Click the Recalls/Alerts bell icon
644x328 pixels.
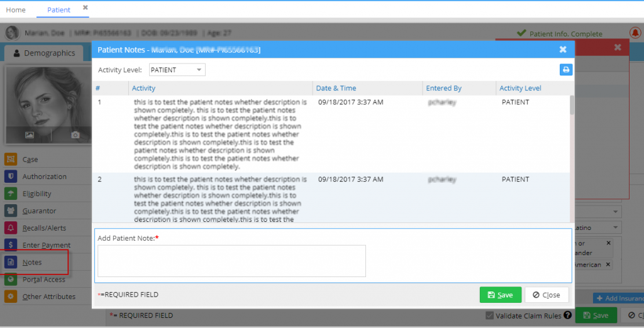11,228
